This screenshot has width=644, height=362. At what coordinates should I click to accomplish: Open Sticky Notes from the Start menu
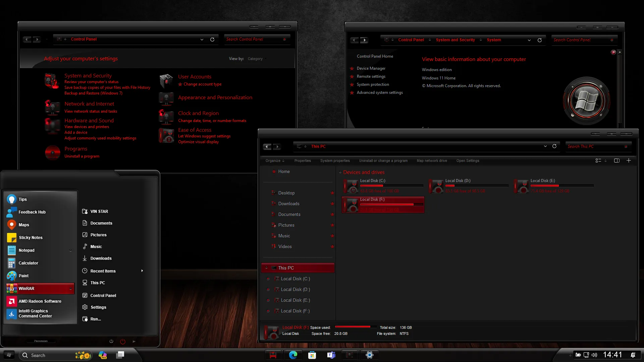pyautogui.click(x=31, y=237)
